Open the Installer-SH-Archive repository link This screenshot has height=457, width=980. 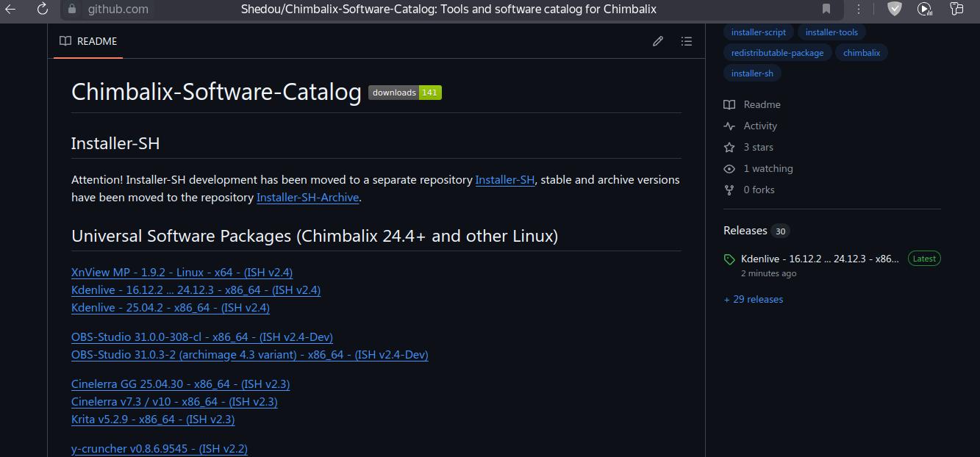click(307, 197)
